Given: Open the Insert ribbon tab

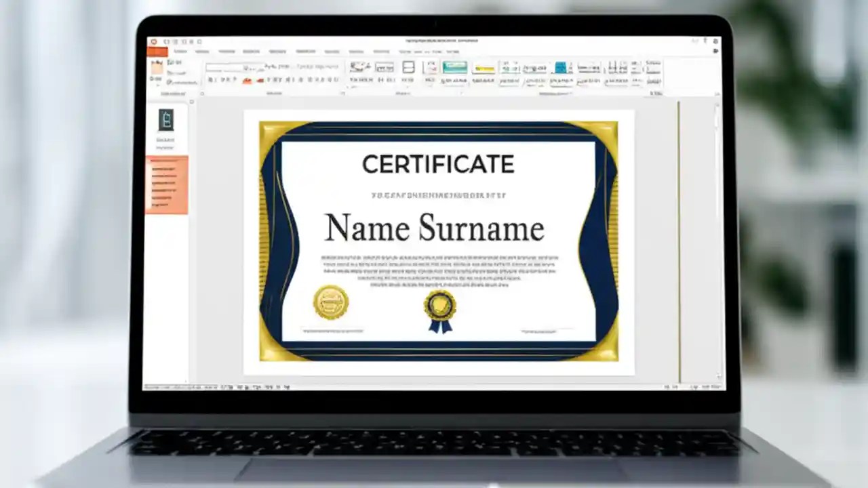Looking at the screenshot, I should tap(203, 52).
